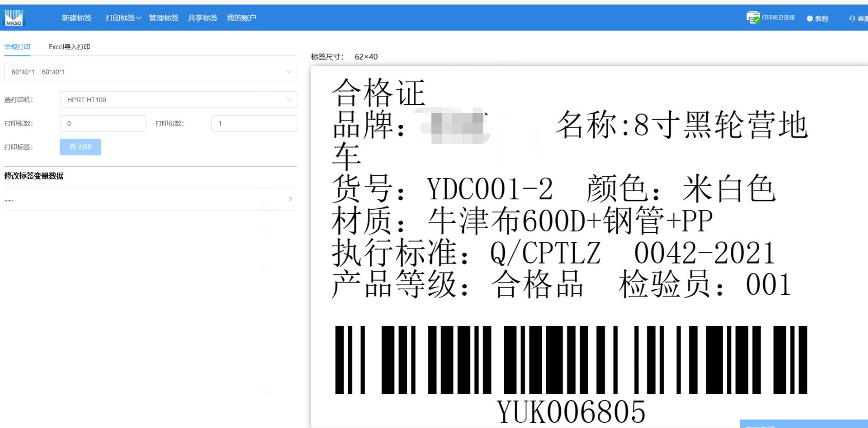The height and width of the screenshot is (428, 868).
Task: Switch to the Excel导入打印 tab
Action: (69, 47)
